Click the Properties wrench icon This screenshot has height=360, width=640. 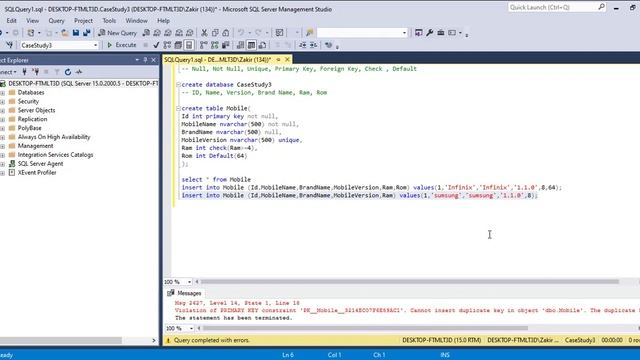coord(429,33)
